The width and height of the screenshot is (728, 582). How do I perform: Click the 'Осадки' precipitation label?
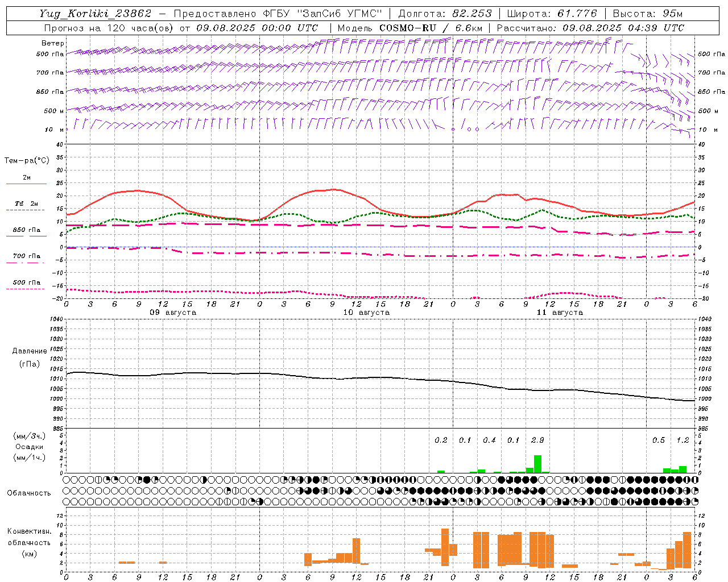pyautogui.click(x=29, y=447)
